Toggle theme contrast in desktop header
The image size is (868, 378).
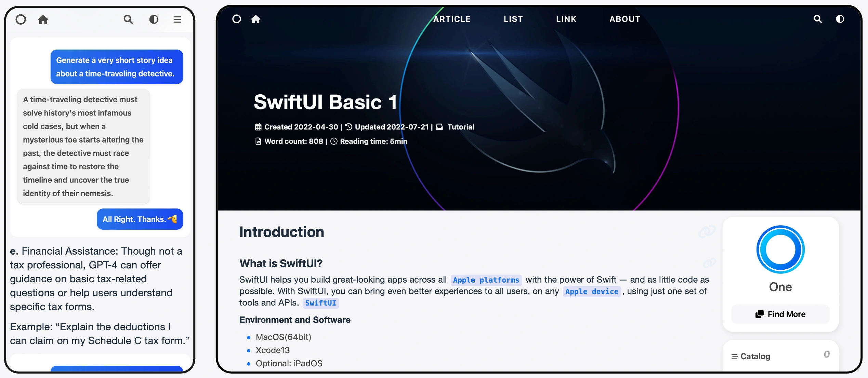(x=840, y=19)
